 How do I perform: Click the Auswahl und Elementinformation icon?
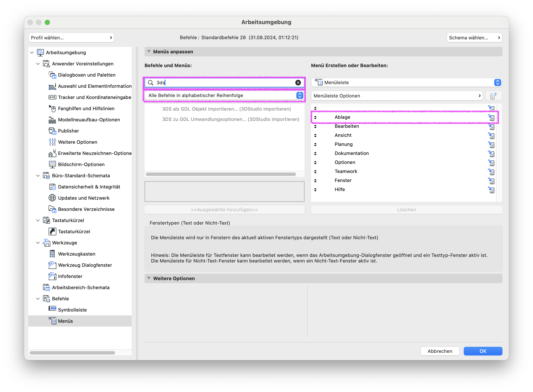(x=52, y=86)
